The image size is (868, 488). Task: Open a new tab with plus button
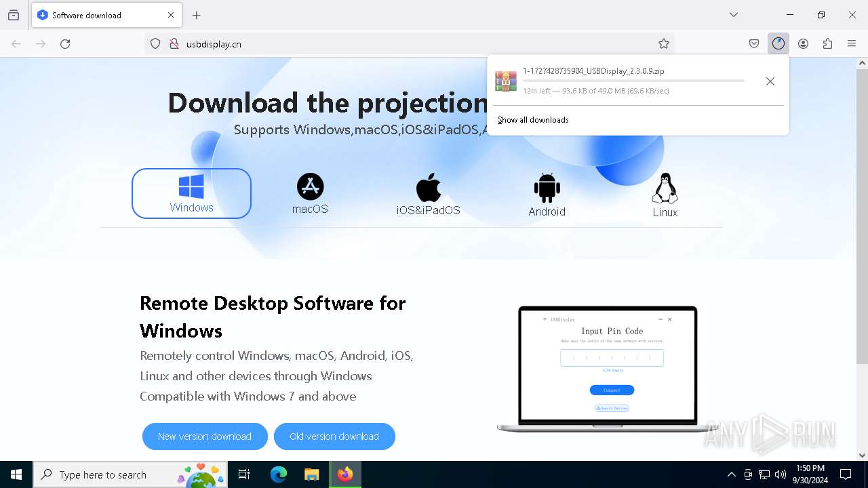click(x=197, y=15)
